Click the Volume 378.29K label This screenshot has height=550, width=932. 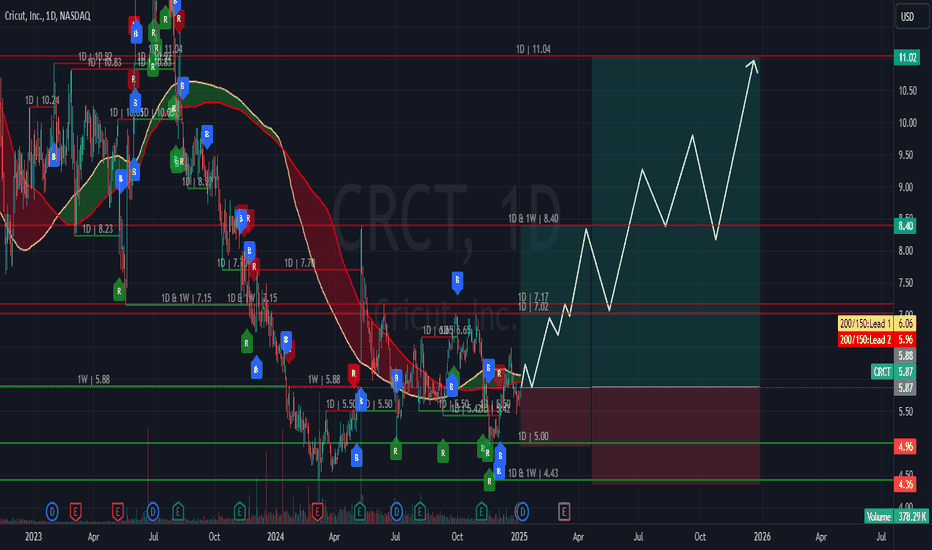[896, 516]
